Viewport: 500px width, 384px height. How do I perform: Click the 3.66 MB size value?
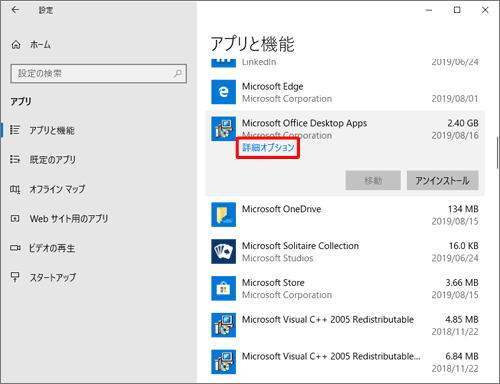point(462,282)
